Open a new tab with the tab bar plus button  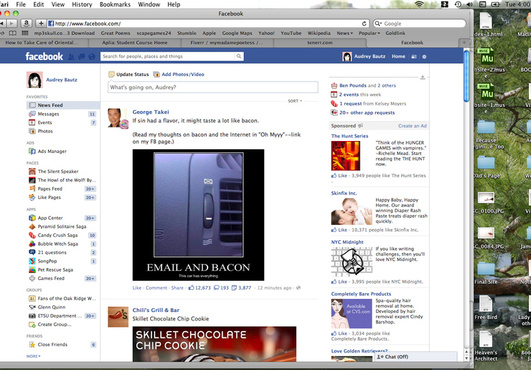[464, 43]
